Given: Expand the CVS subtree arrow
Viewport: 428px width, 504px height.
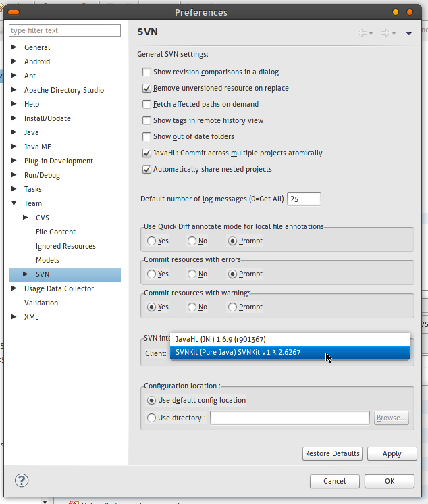Looking at the screenshot, I should coord(26,218).
